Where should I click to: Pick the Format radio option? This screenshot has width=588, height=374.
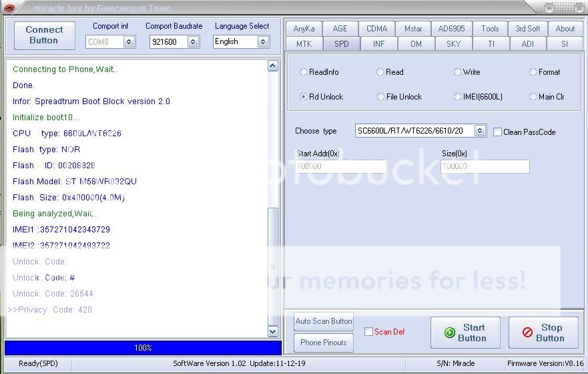click(x=545, y=71)
